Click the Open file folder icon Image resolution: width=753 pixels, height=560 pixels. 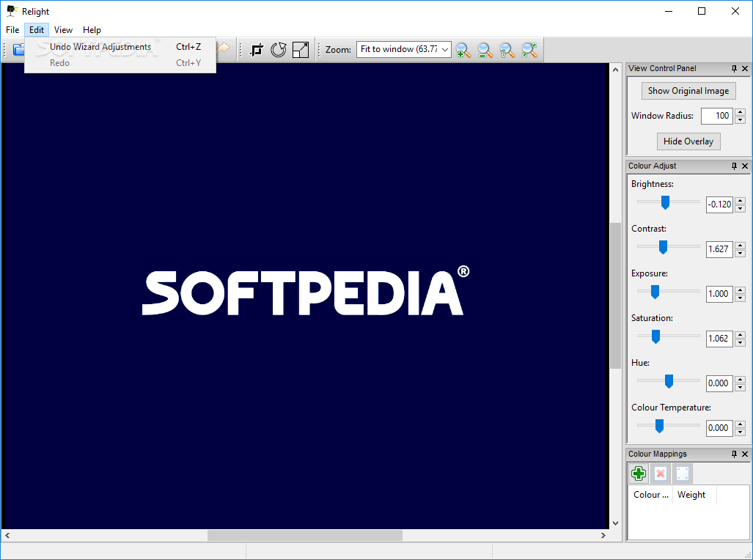(x=18, y=49)
